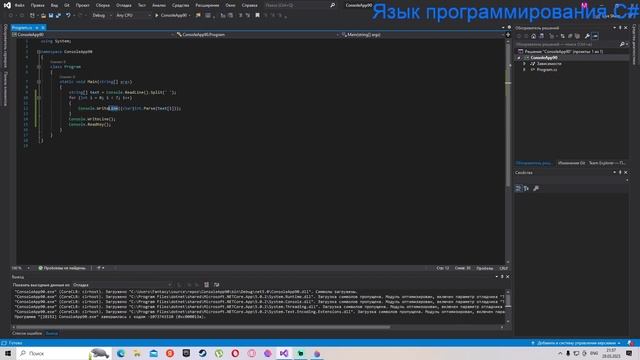Open Steam from the Windows taskbar
640x360 pixels.
coord(202,353)
